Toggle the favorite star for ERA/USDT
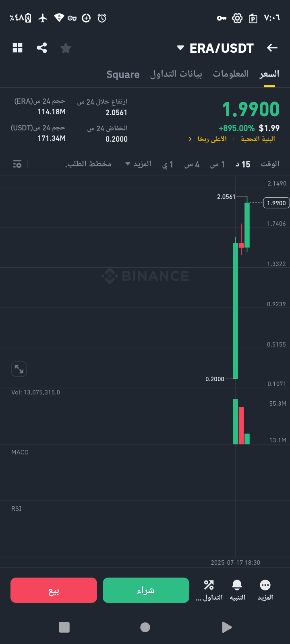Image resolution: width=290 pixels, height=644 pixels. [x=66, y=48]
